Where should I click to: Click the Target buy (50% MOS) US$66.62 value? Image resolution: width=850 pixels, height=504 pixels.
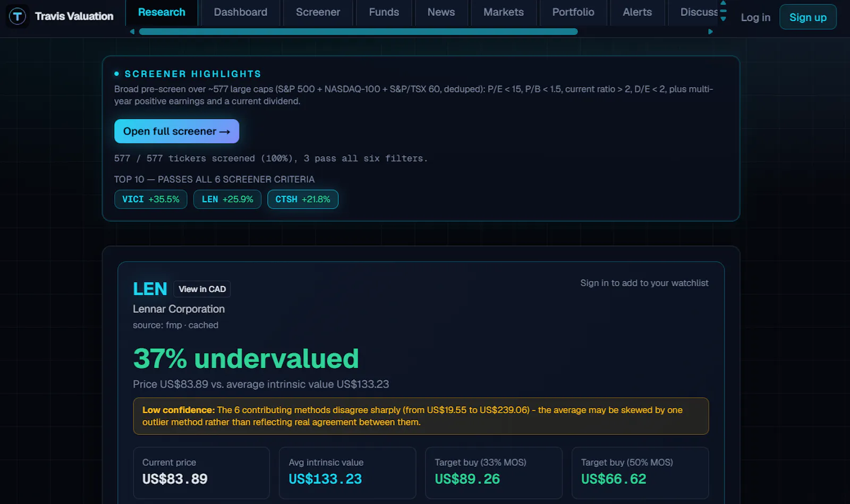pos(614,479)
